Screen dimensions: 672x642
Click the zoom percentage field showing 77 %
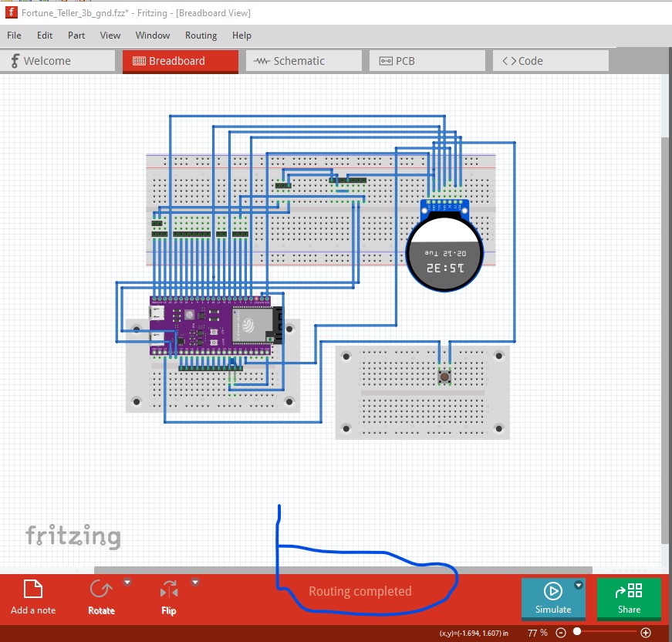click(537, 633)
